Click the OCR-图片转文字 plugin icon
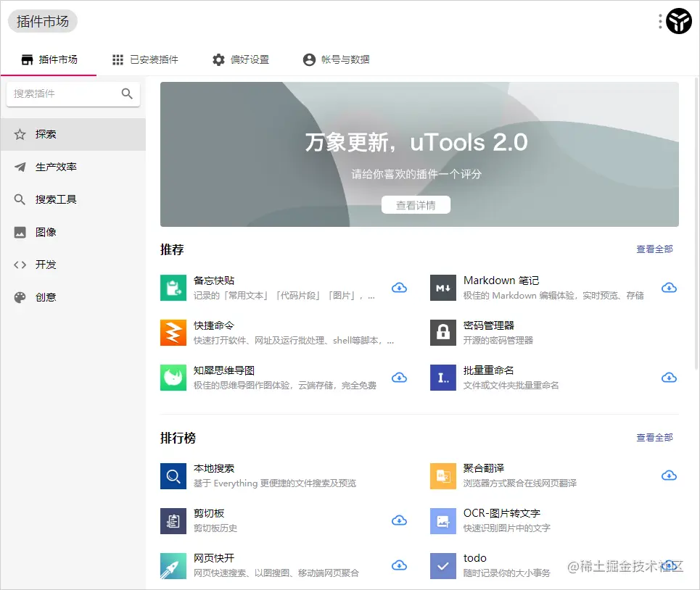 443,521
